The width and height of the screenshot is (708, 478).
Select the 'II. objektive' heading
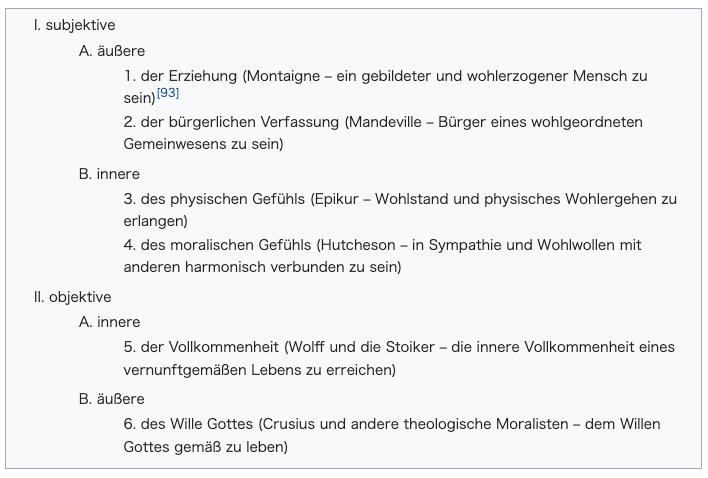(72, 297)
